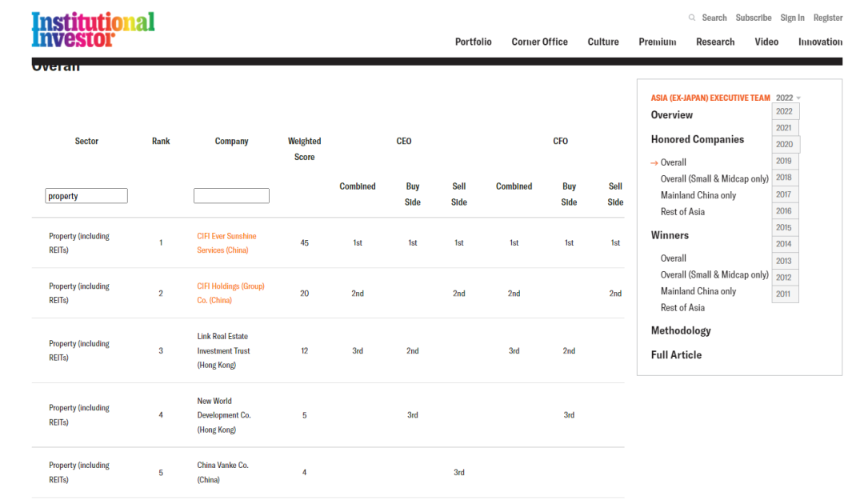Click the Subscribe link
Viewport: 864px width, 504px height.
754,18
